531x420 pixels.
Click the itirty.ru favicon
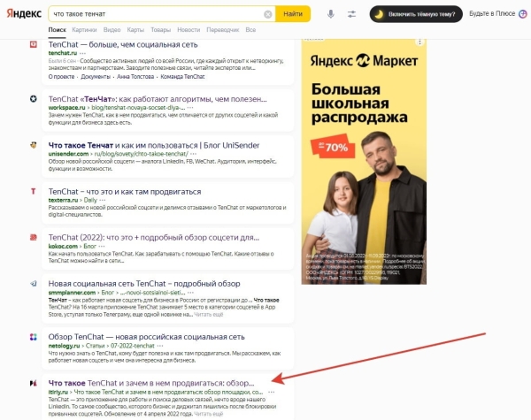point(34,383)
